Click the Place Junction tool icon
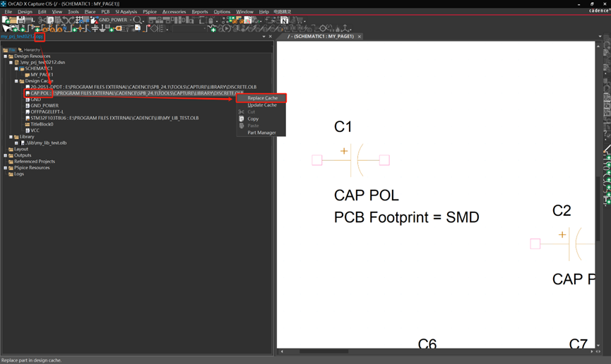This screenshot has width=611, height=364. 80,28
